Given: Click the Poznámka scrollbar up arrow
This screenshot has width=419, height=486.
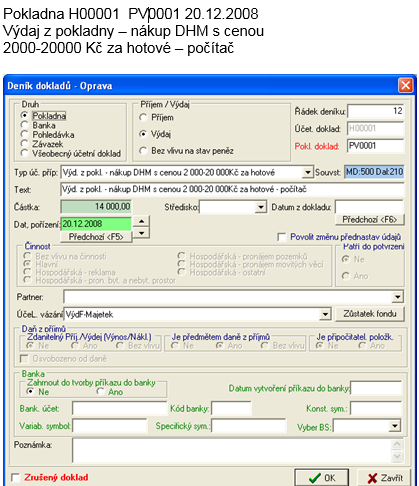Looking at the screenshot, I should click(397, 444).
